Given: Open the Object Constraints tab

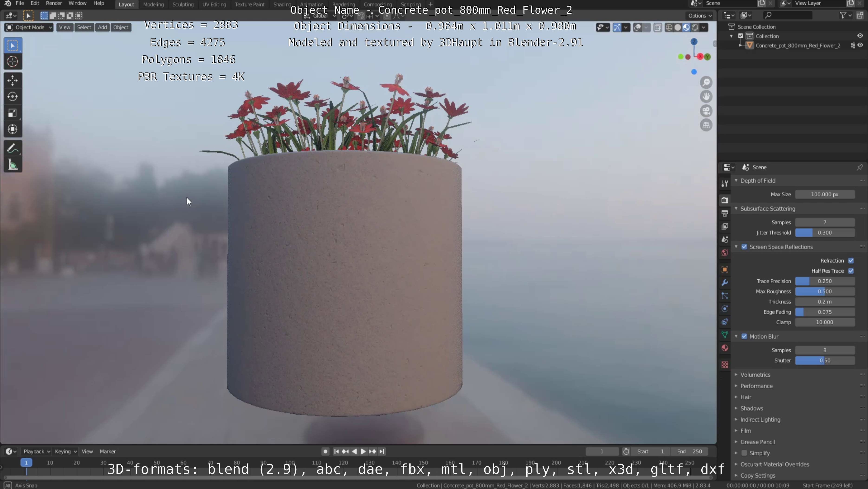Looking at the screenshot, I should pyautogui.click(x=725, y=322).
